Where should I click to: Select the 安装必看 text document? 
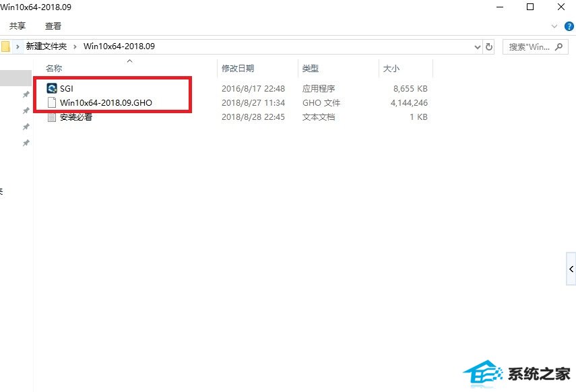click(x=76, y=117)
